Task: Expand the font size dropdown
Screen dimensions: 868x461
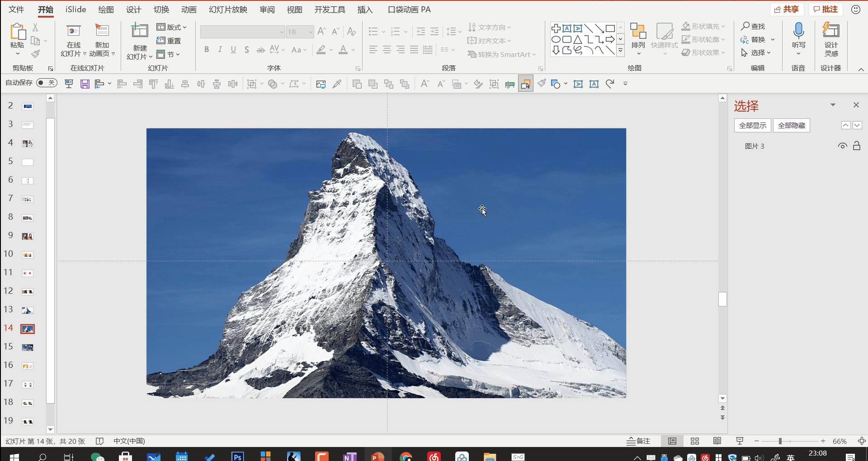Action: pyautogui.click(x=310, y=32)
